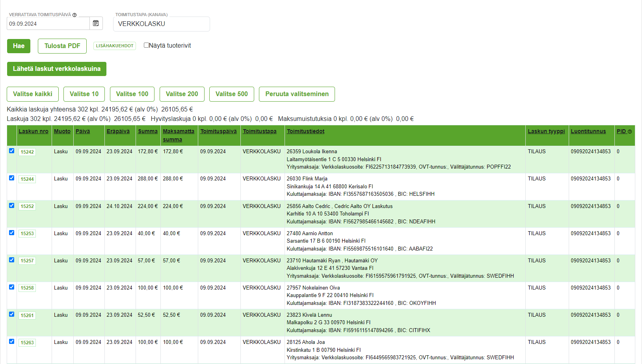Click customer text 27957 Nokelainen Oiva

(x=313, y=288)
